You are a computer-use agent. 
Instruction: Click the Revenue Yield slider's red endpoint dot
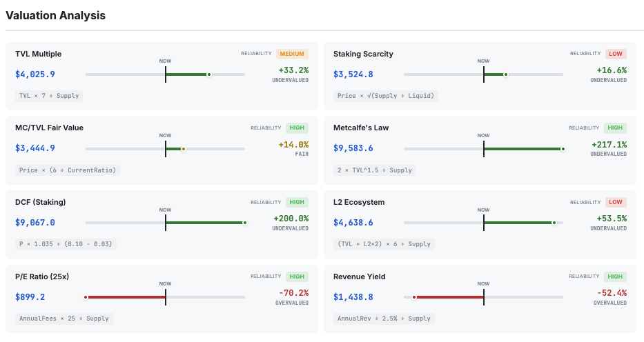pyautogui.click(x=414, y=297)
